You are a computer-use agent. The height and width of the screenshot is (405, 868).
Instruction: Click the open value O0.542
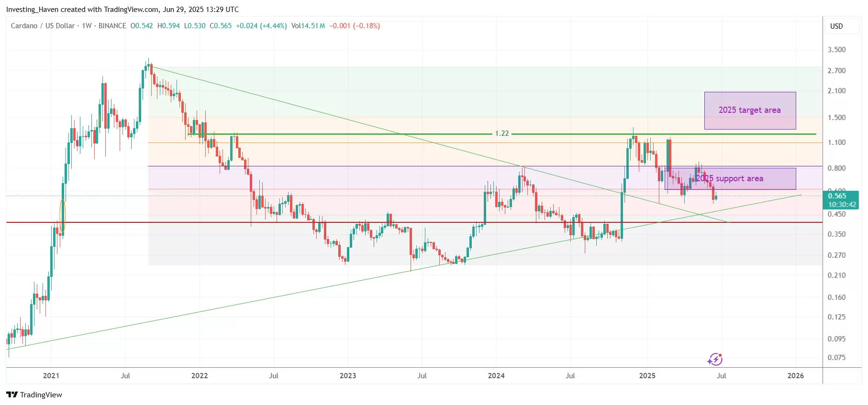[x=142, y=26]
